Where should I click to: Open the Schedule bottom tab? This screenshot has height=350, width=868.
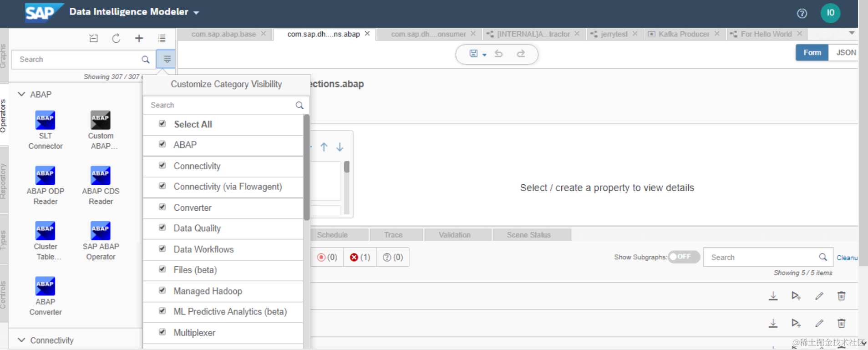pos(332,235)
